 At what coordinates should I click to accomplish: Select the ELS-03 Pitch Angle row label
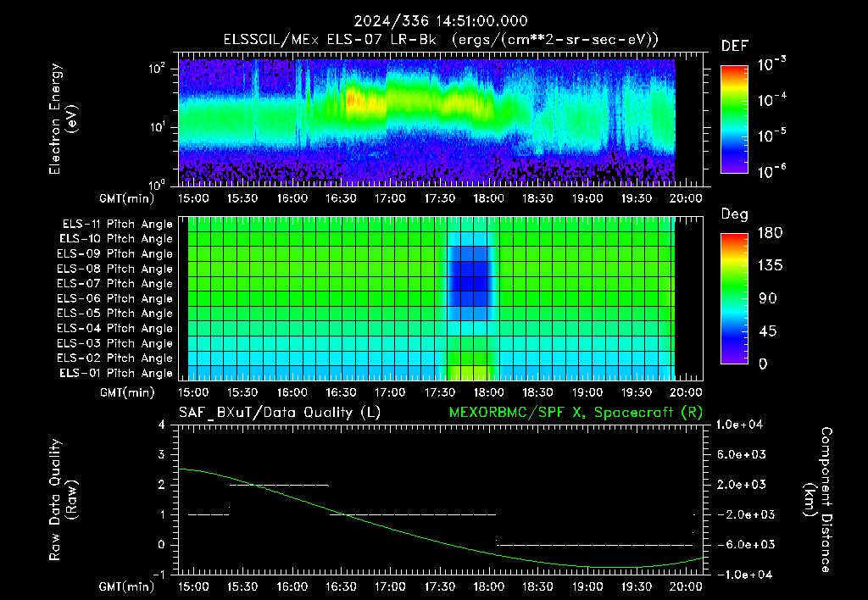pyautogui.click(x=115, y=344)
